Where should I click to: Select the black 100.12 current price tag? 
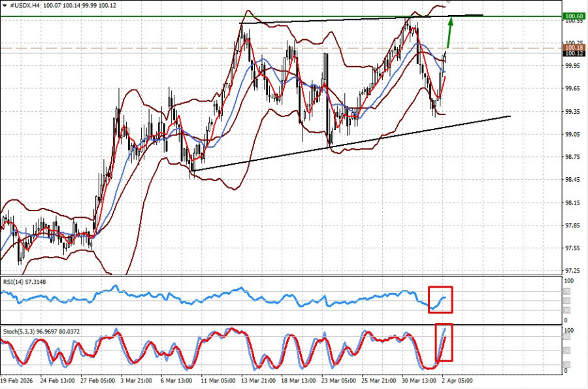[574, 53]
